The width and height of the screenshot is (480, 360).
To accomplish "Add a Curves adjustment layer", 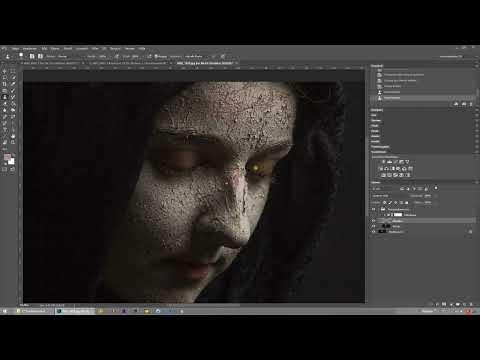I will [x=395, y=161].
